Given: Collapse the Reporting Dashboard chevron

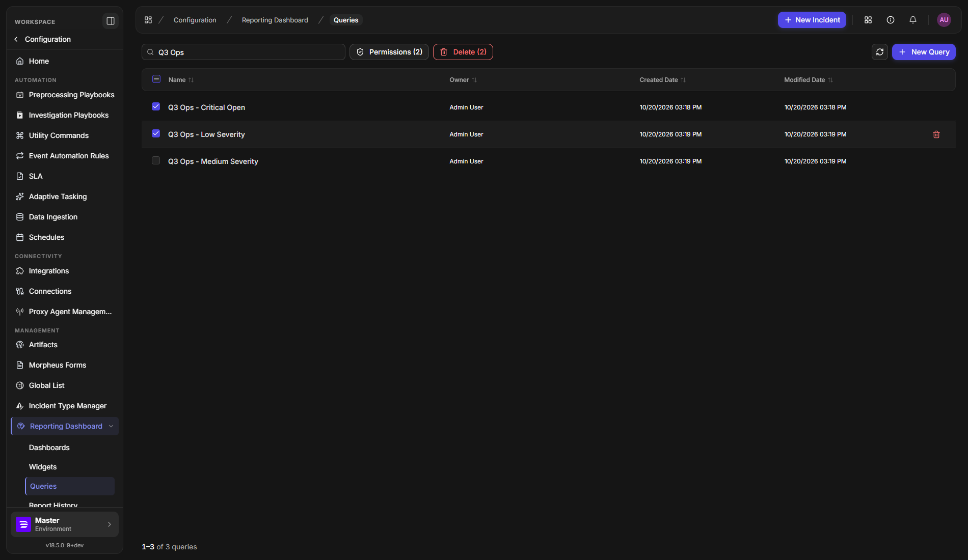Looking at the screenshot, I should [111, 426].
